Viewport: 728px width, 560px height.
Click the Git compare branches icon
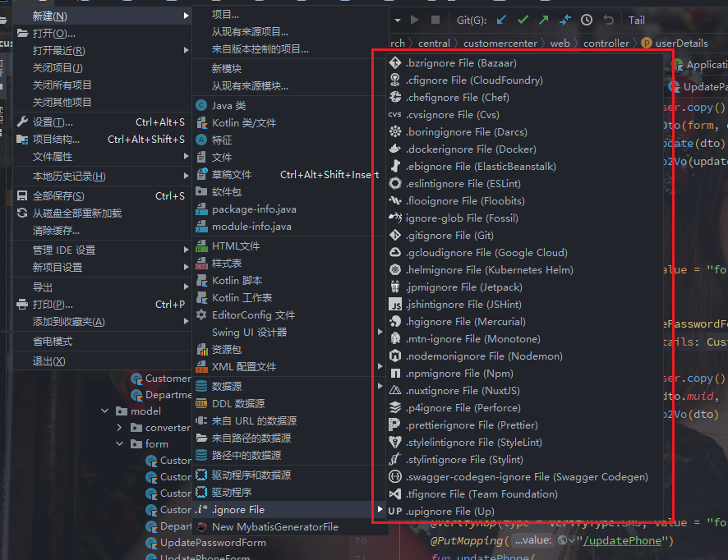pos(565,20)
